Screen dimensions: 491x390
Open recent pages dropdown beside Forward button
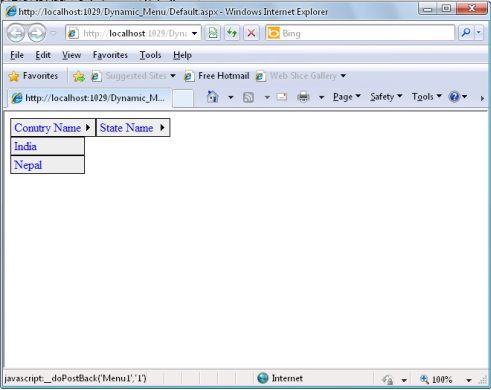click(53, 33)
